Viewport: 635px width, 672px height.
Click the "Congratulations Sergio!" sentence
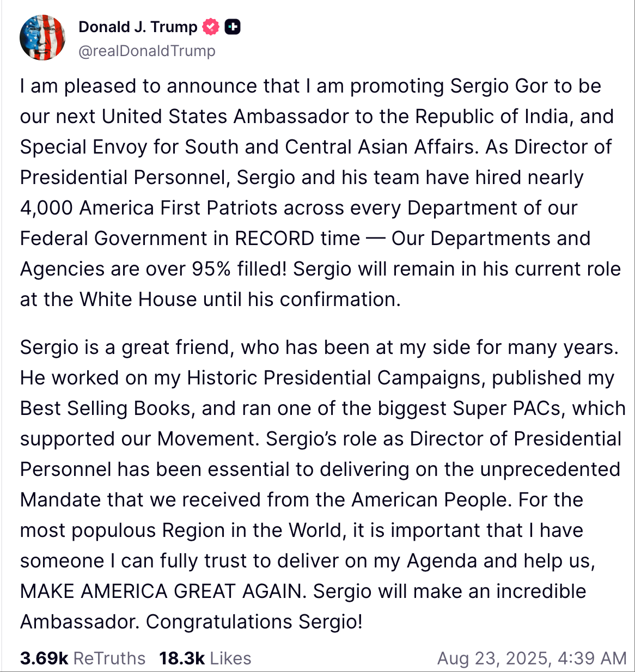[x=254, y=622]
